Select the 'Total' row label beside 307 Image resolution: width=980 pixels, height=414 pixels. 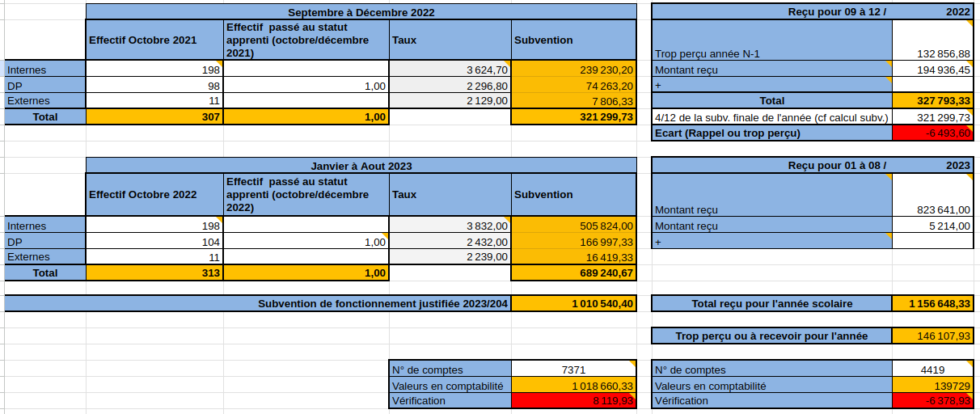pyautogui.click(x=45, y=116)
